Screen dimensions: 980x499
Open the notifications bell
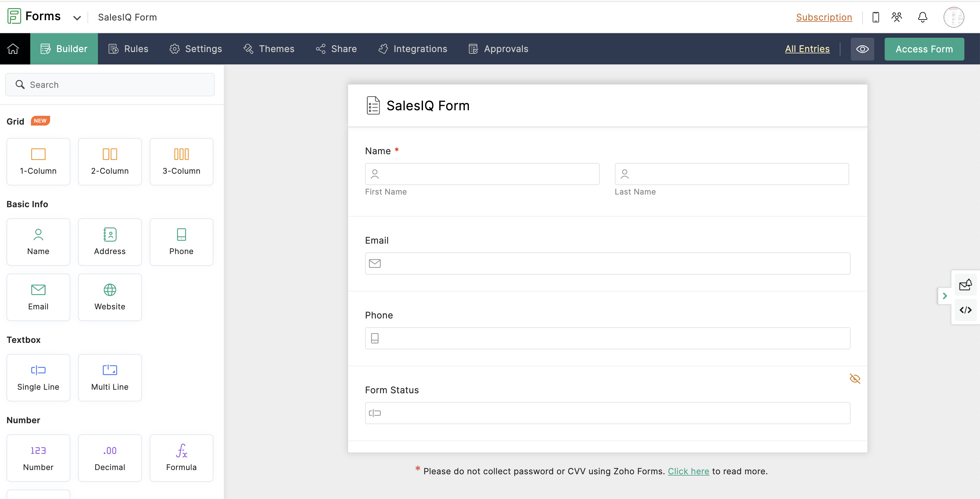[x=922, y=17]
